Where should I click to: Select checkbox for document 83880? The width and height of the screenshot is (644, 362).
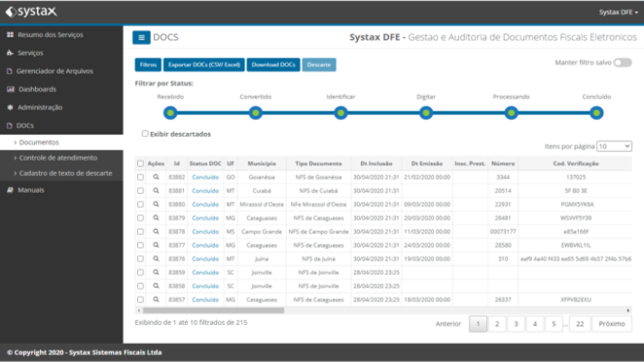click(140, 204)
